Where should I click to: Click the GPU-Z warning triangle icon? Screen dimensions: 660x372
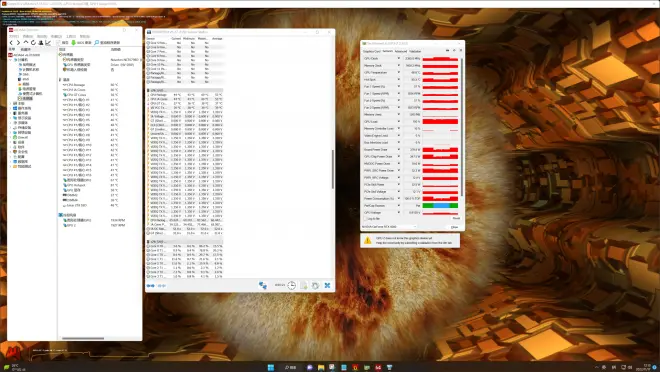click(367, 241)
